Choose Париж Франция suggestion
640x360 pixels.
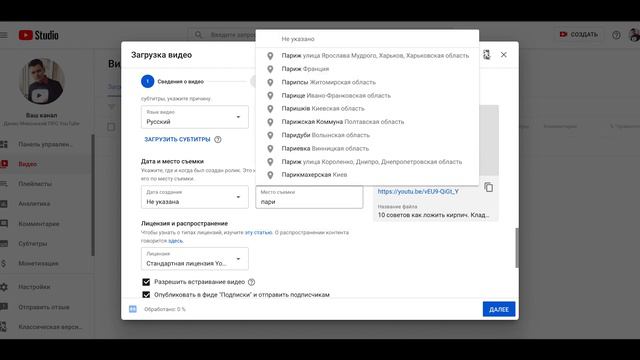pyautogui.click(x=367, y=69)
